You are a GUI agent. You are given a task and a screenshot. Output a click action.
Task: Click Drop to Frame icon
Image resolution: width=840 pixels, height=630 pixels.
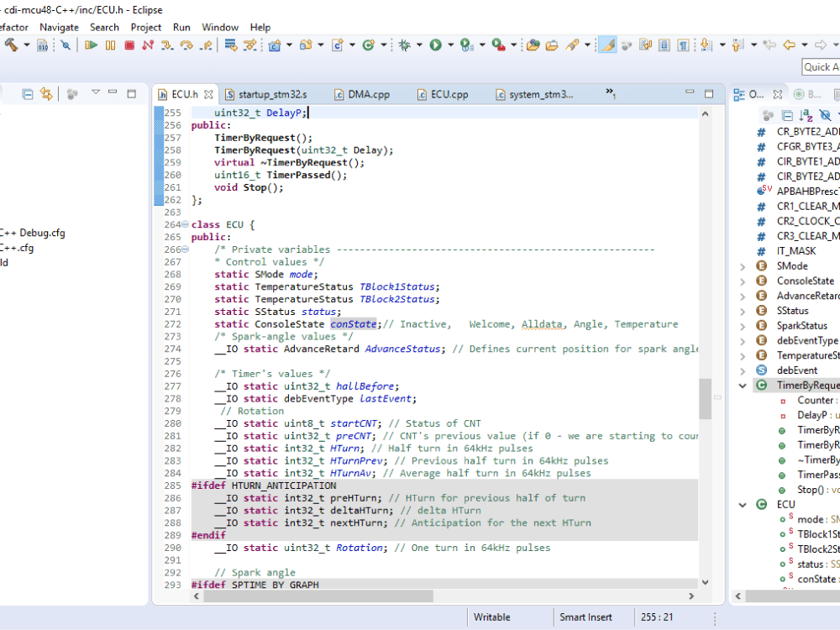click(231, 45)
